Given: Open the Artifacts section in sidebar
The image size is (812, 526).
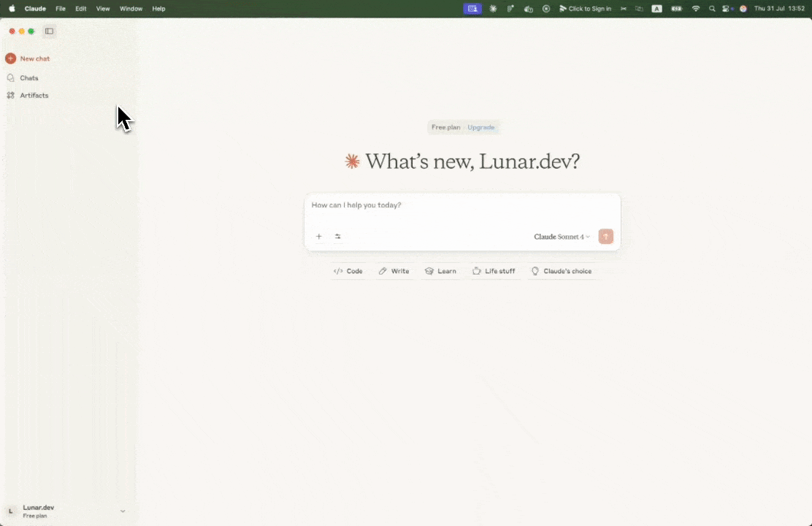Looking at the screenshot, I should click(x=34, y=96).
